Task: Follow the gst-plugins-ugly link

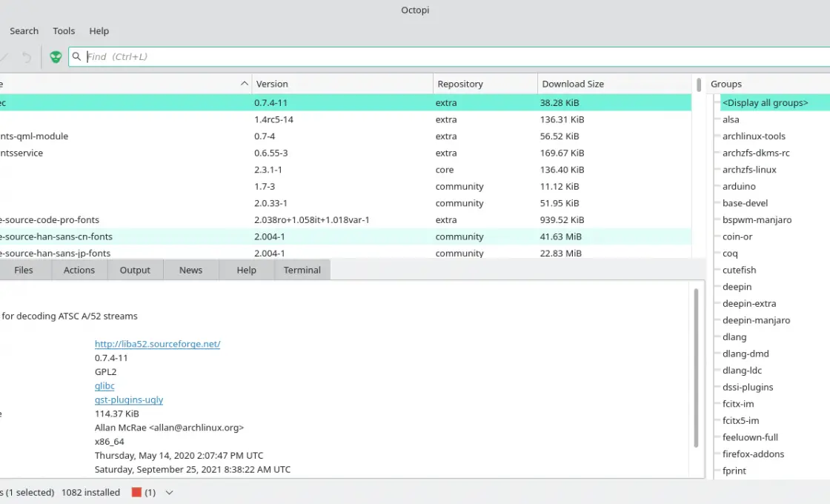Action: point(129,399)
